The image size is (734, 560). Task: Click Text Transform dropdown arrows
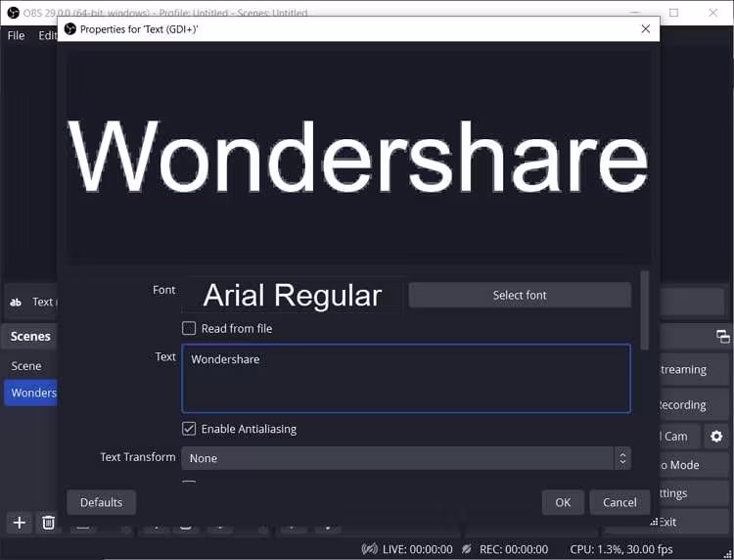click(x=622, y=458)
